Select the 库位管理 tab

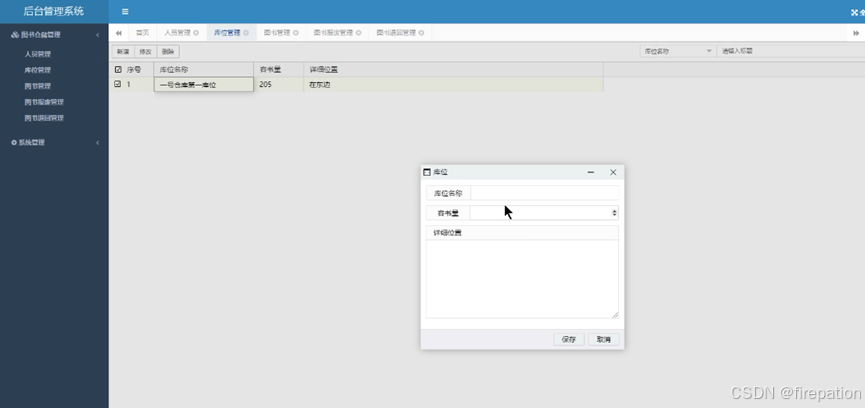227,33
